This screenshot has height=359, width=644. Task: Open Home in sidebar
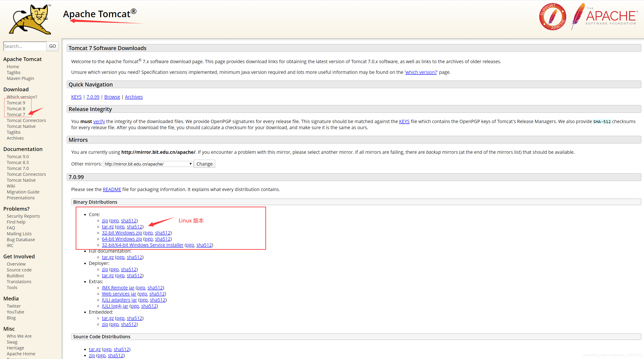click(13, 66)
